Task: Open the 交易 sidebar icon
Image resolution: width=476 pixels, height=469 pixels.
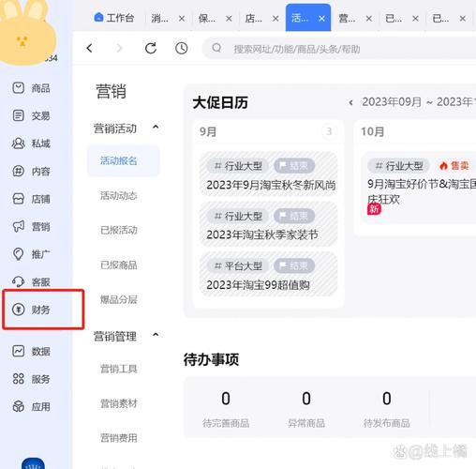Action: click(18, 115)
